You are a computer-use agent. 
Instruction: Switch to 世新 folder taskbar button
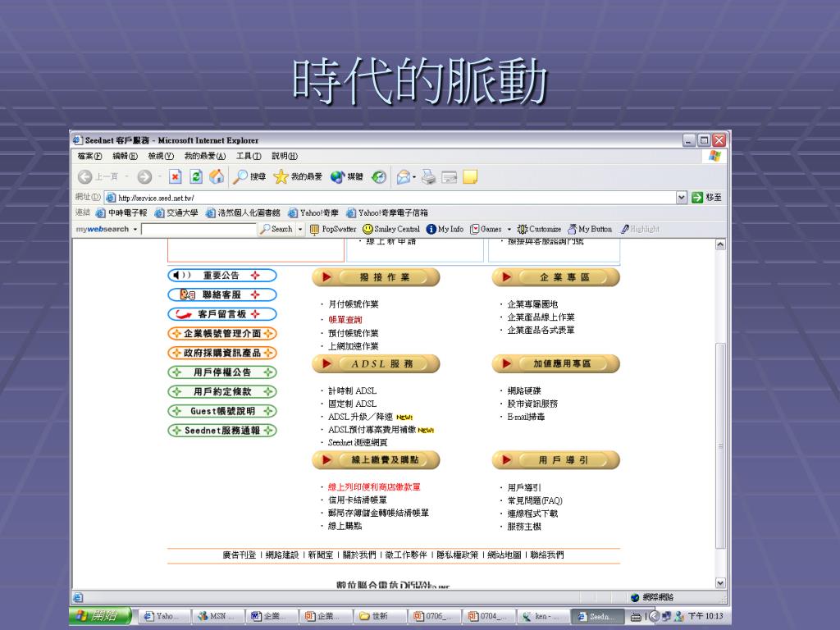[x=380, y=616]
